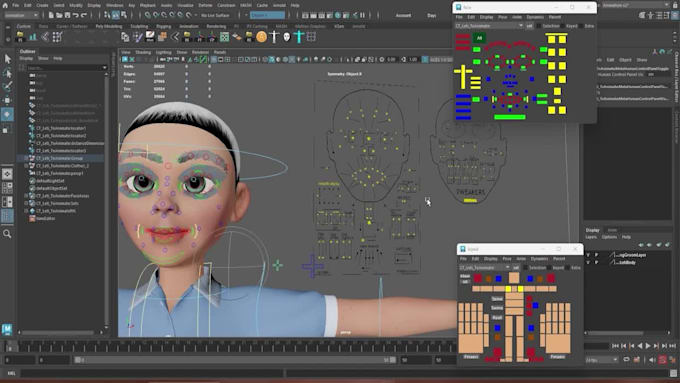Click the magnifier search icon in toolbox

pyautogui.click(x=7, y=234)
